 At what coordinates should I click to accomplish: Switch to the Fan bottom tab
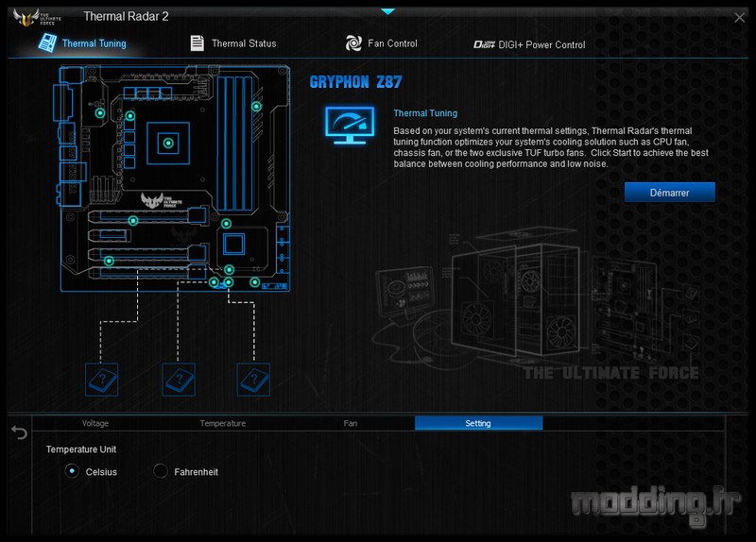pos(351,423)
